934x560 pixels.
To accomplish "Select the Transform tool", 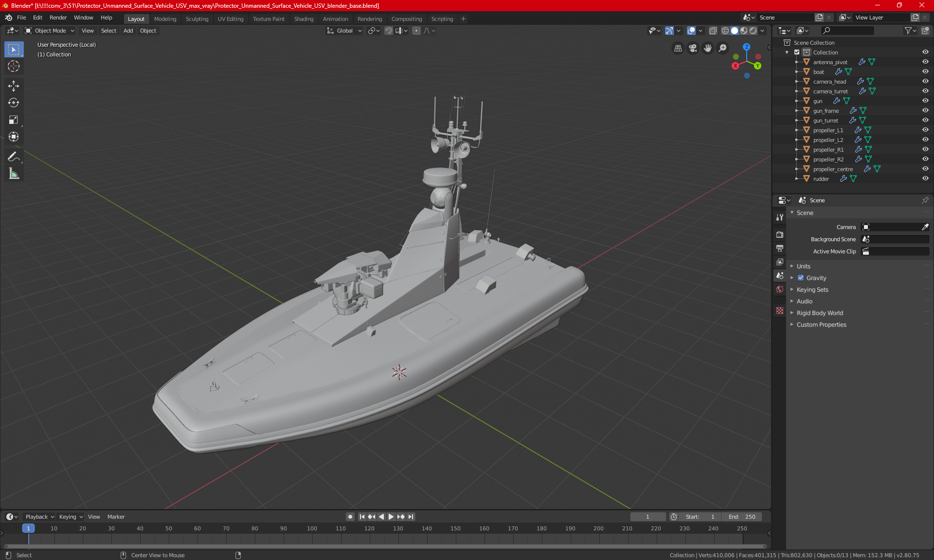I will [x=14, y=137].
